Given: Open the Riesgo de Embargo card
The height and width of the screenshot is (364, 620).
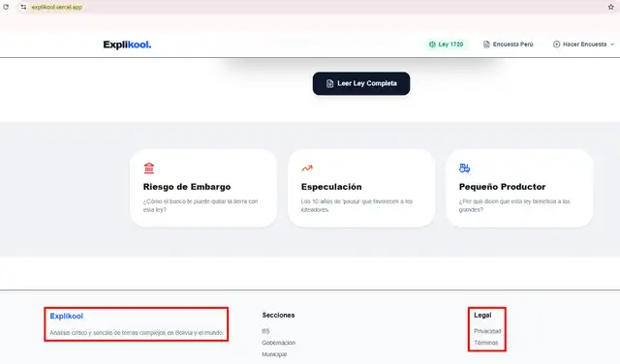Looking at the screenshot, I should (x=203, y=188).
